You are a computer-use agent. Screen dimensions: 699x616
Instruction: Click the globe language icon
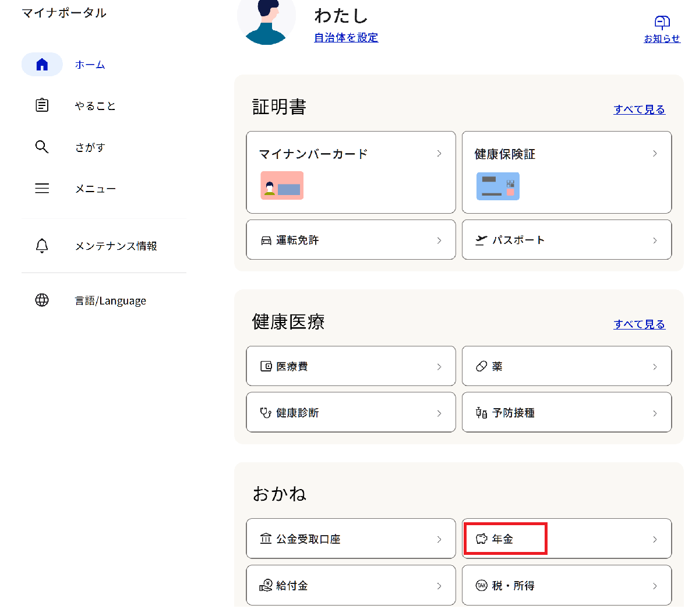point(42,300)
